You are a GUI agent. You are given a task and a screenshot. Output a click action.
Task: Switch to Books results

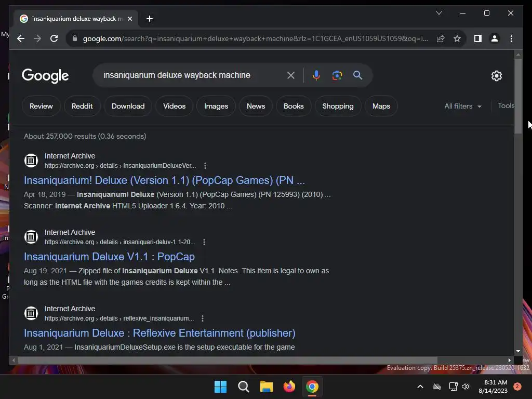[294, 106]
